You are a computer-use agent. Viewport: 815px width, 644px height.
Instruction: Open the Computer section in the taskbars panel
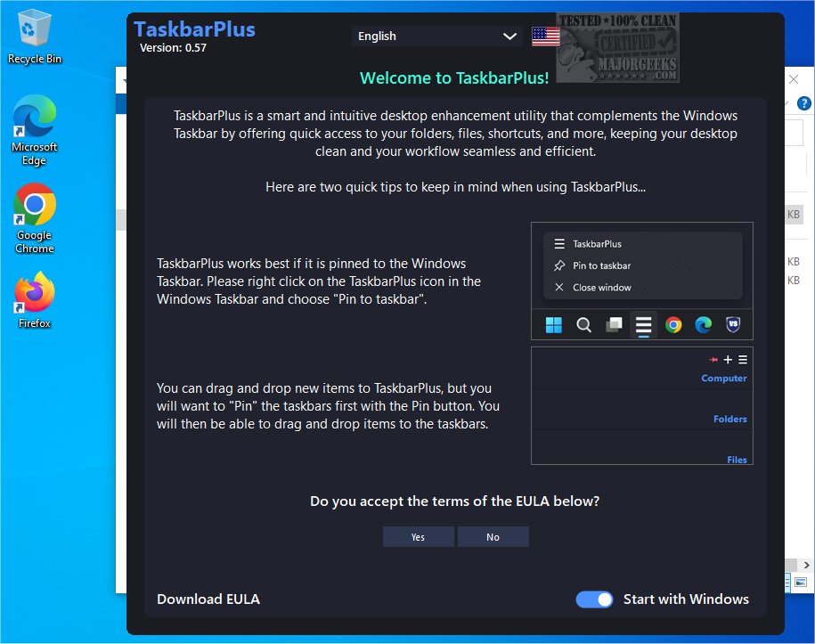click(723, 378)
